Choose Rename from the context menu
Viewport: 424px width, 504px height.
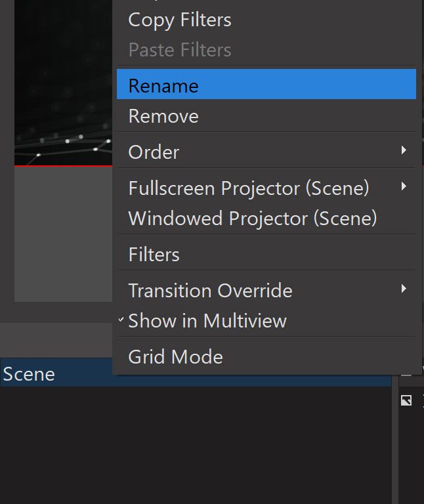coord(163,85)
